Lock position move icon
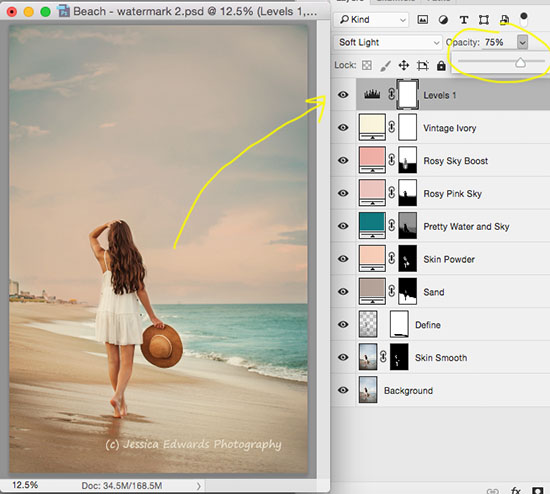 click(x=404, y=65)
